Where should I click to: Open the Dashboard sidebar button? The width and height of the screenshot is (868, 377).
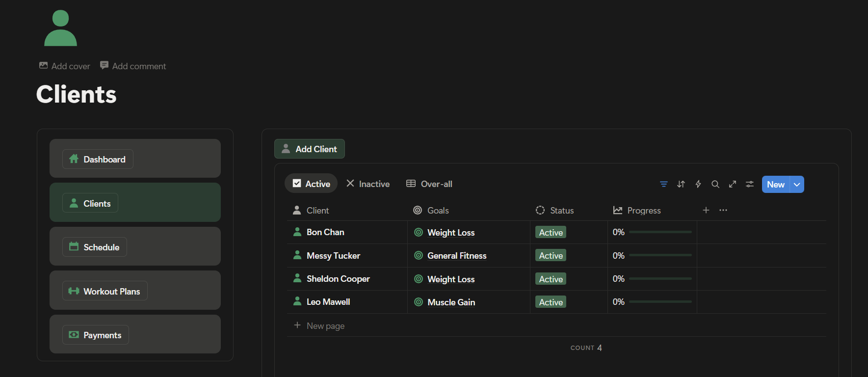[x=98, y=159]
